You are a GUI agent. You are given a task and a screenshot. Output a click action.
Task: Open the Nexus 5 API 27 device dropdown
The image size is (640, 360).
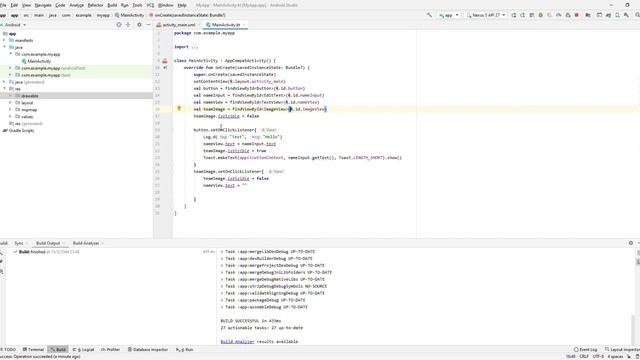click(x=486, y=15)
